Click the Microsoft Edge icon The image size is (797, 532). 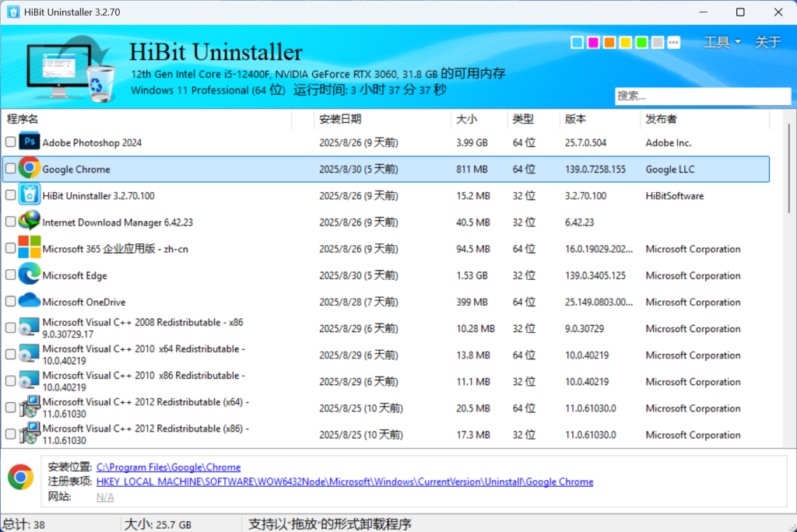pyautogui.click(x=30, y=275)
